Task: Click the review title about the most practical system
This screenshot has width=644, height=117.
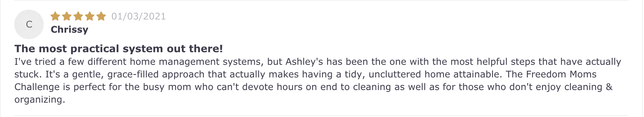Action: [x=119, y=49]
